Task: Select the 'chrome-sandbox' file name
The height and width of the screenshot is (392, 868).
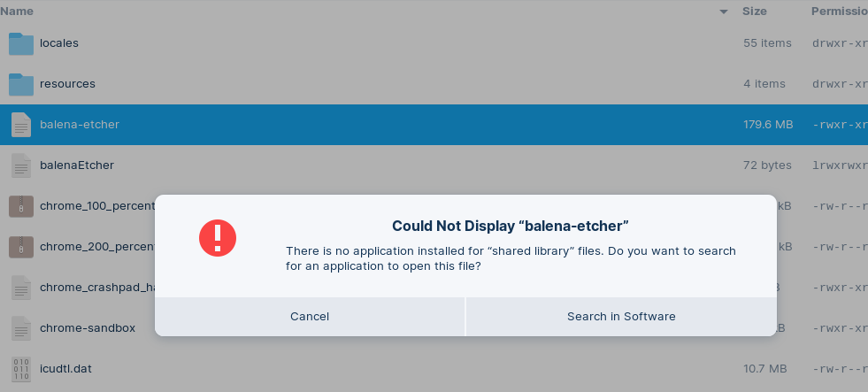Action: (x=88, y=328)
